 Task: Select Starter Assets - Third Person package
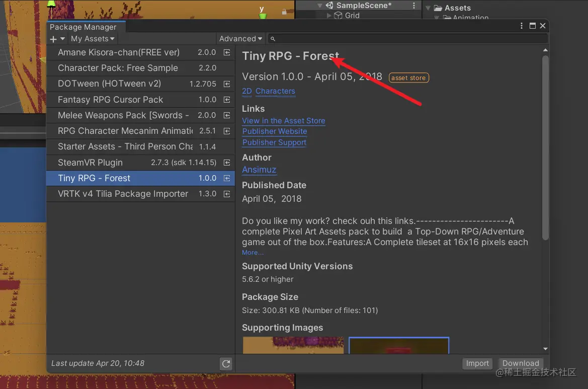click(141, 147)
